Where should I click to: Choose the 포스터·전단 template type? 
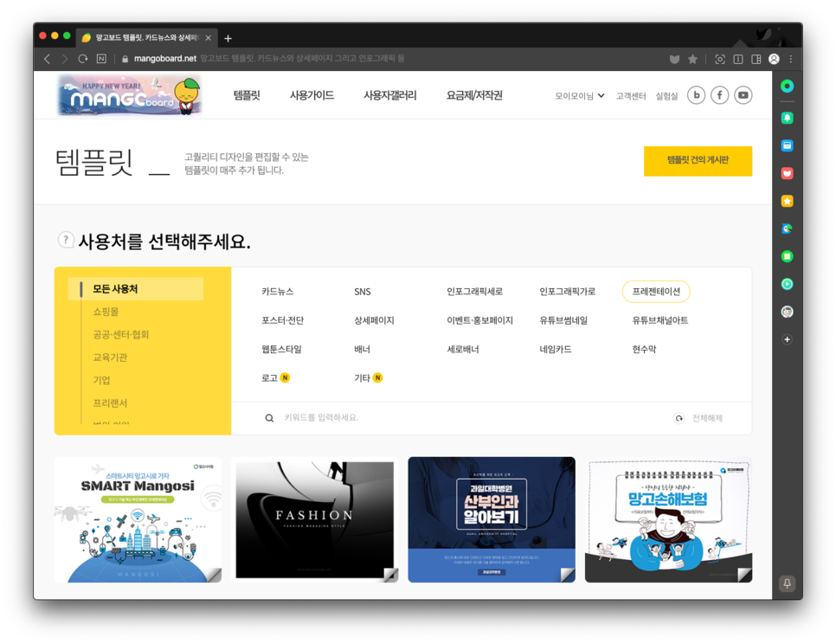(283, 320)
